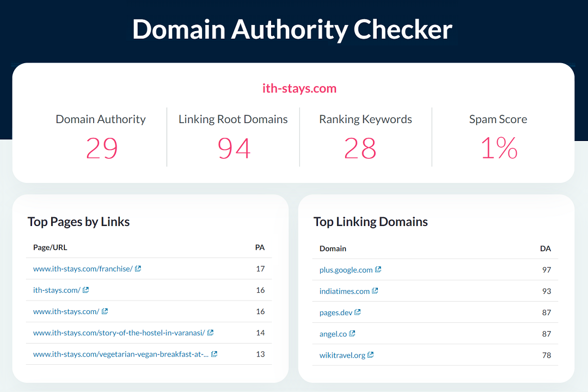588x392 pixels.
Task: Open the wikitravel.org domain link
Action: pyautogui.click(x=342, y=355)
